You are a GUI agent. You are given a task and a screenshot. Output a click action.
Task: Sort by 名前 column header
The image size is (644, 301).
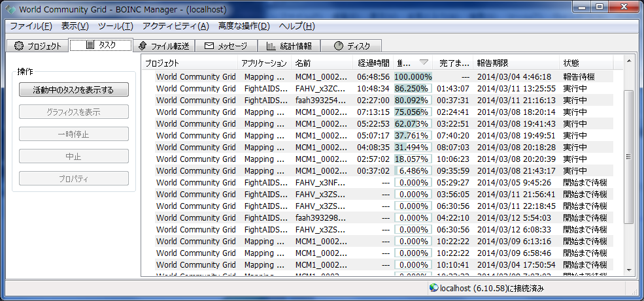pos(322,63)
